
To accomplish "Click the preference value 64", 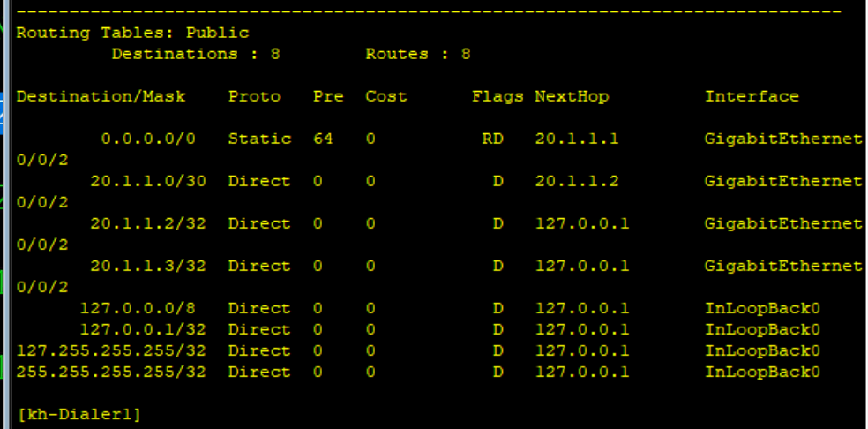I will 323,139.
